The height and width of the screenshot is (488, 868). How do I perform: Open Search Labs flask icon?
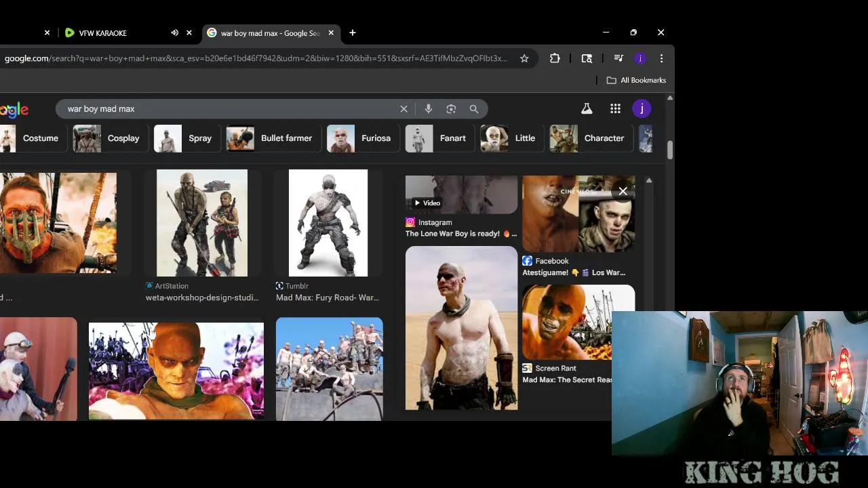pyautogui.click(x=587, y=108)
